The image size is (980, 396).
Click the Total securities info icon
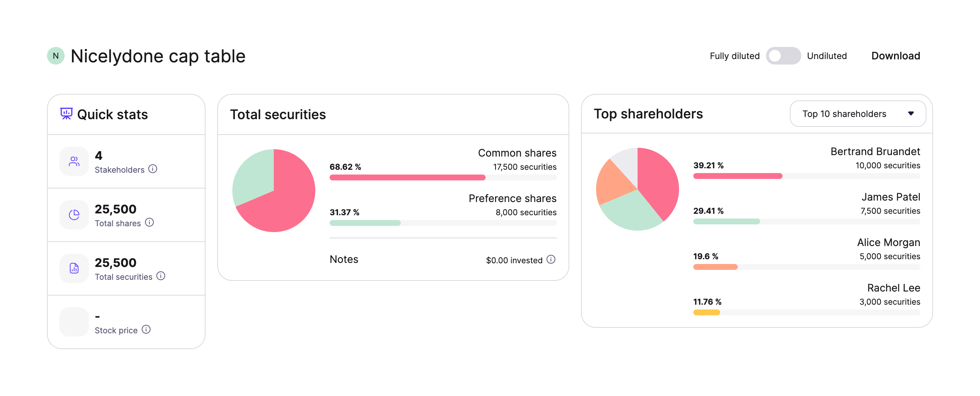(161, 276)
